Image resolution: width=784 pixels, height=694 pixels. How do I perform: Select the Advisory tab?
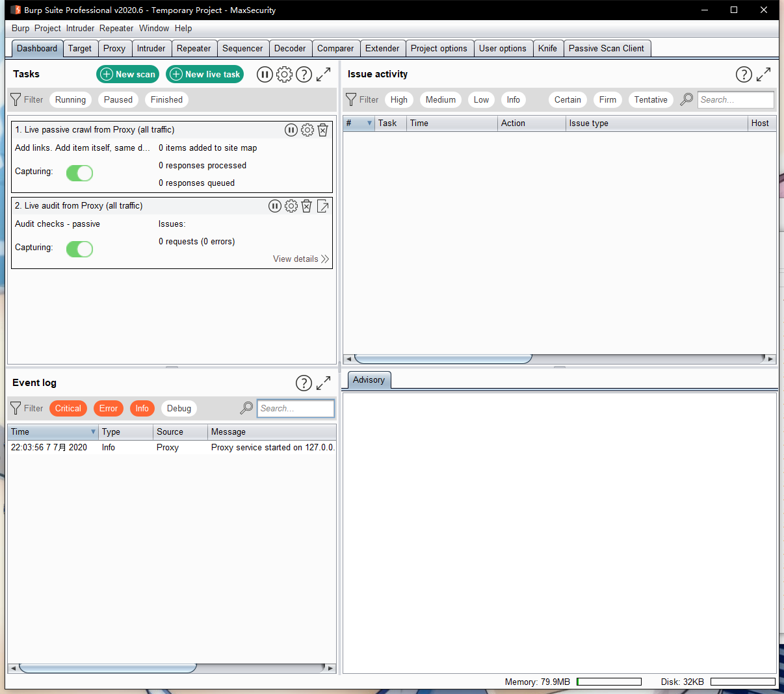coord(369,380)
